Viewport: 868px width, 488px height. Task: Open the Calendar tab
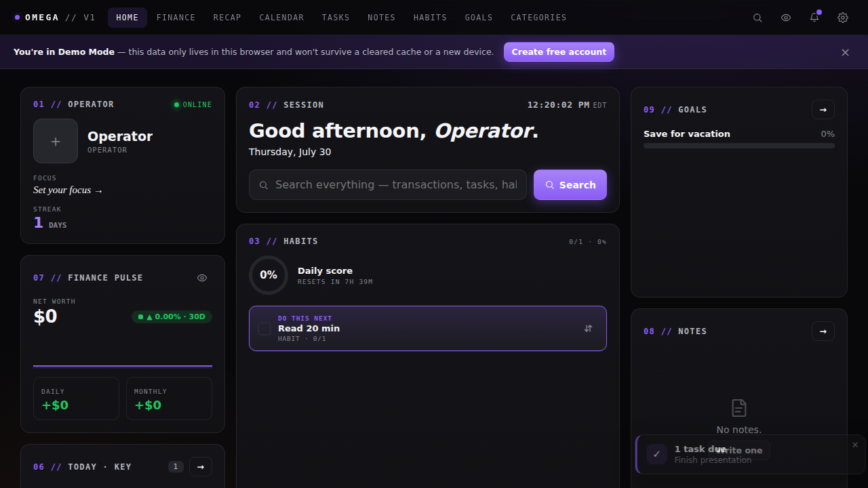coord(281,18)
